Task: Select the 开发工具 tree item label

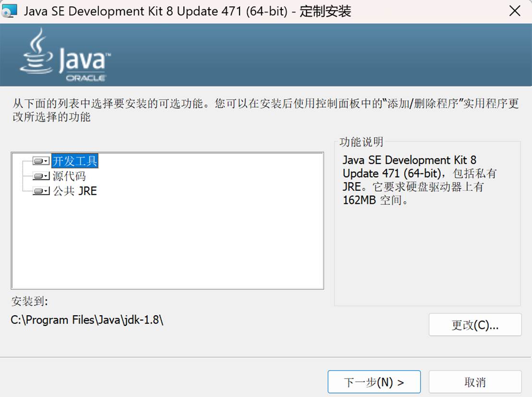Action: click(74, 161)
